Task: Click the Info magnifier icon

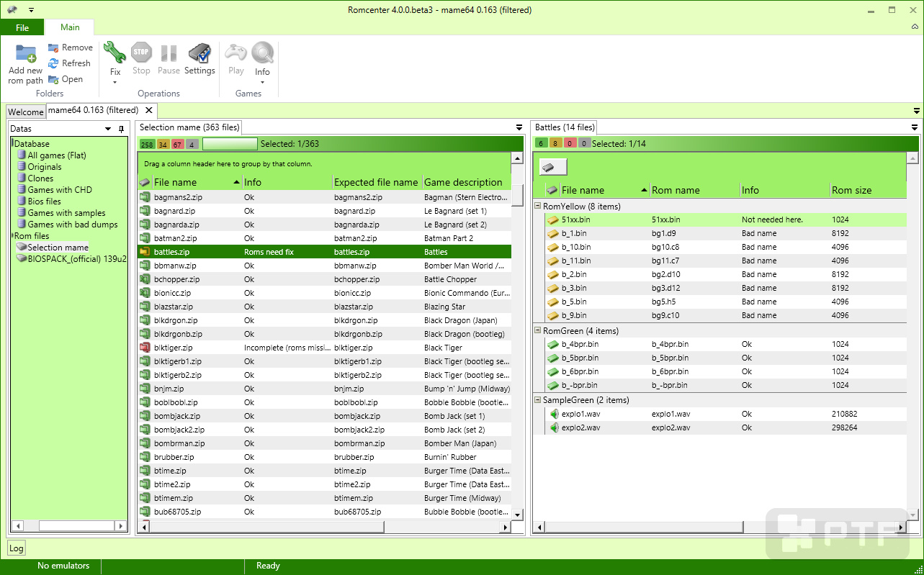Action: click(x=262, y=53)
